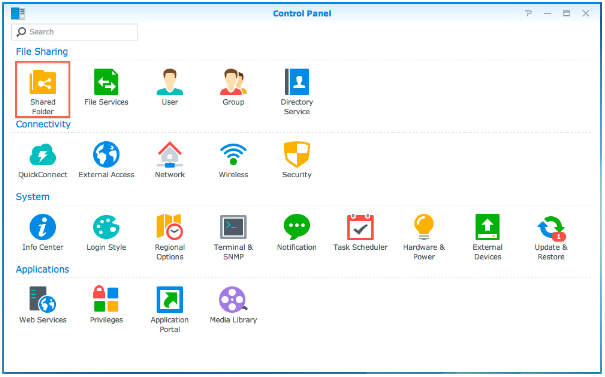The height and width of the screenshot is (377, 605).
Task: Open Task Scheduler
Action: point(360,233)
